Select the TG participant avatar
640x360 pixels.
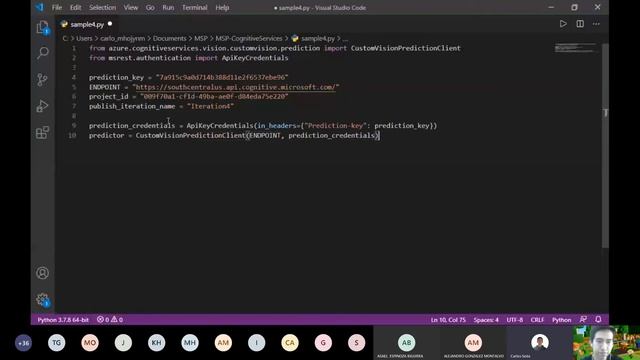[56, 343]
